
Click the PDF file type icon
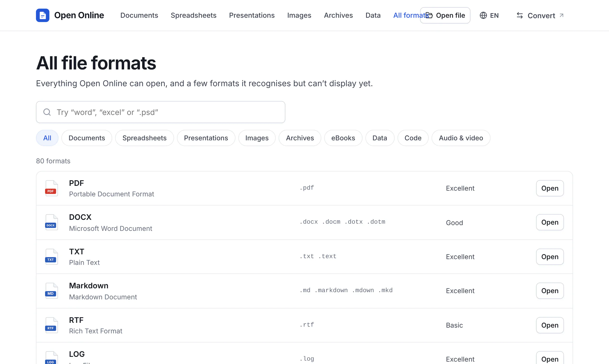[x=51, y=188]
